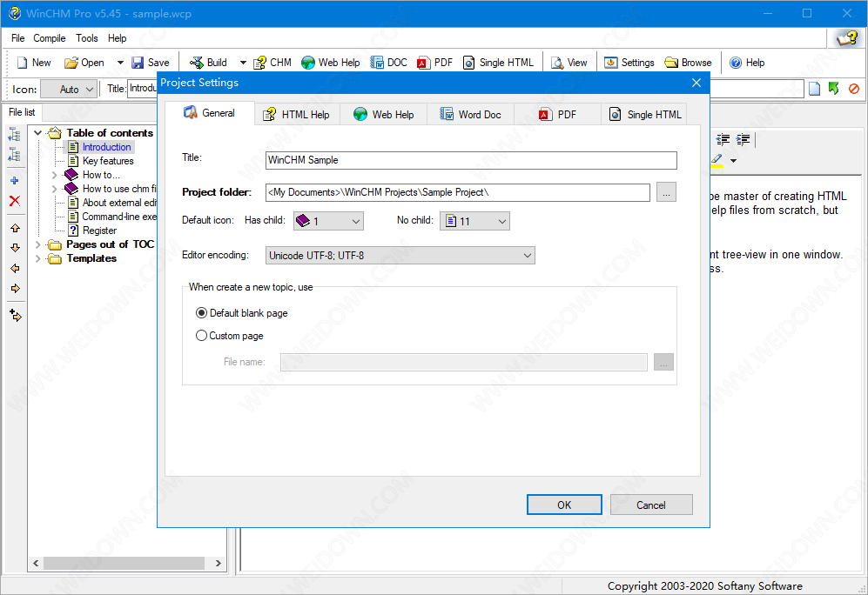868x595 pixels.
Task: Close the Project Settings dialog
Action: click(696, 83)
